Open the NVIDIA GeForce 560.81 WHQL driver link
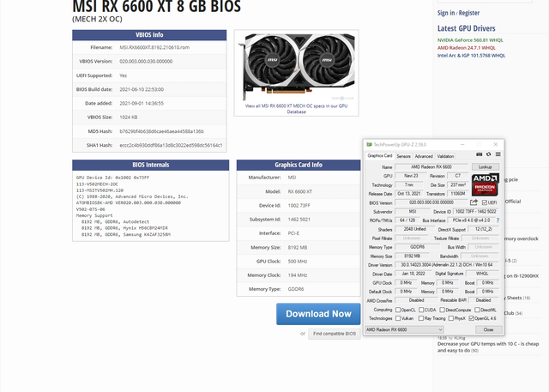Screen dimensions: 549x392 (470, 40)
